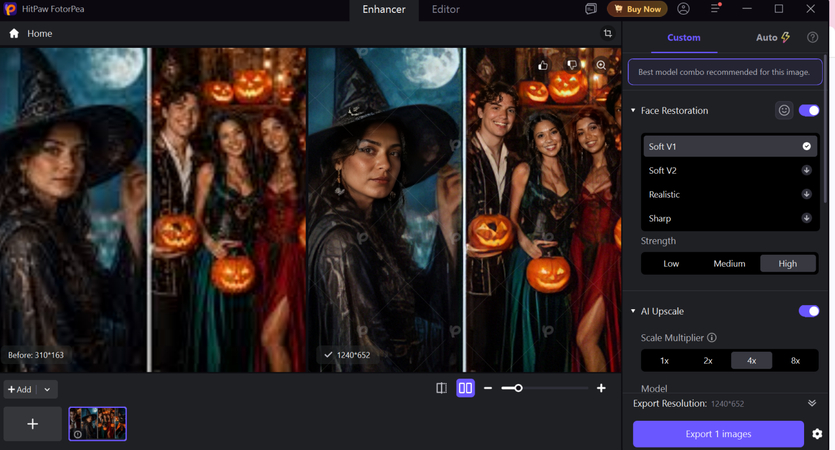Collapse the Face Restoration section

(x=633, y=110)
